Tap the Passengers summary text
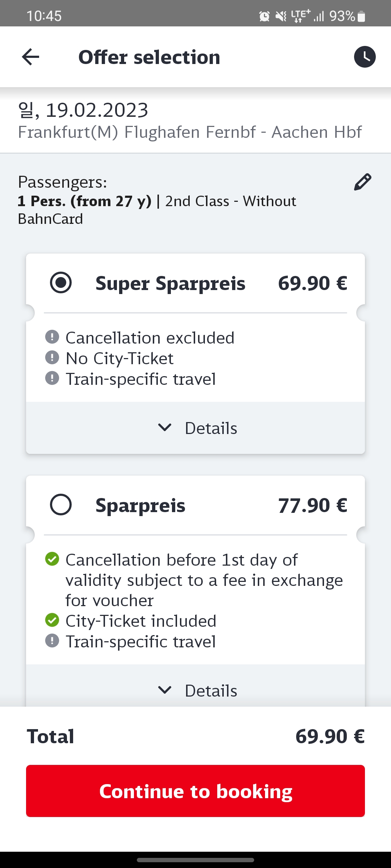 pyautogui.click(x=157, y=201)
